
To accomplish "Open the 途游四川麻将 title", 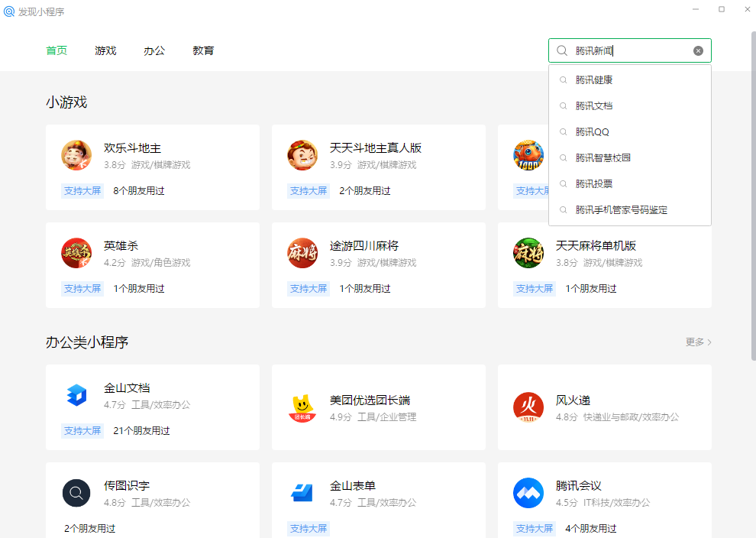I will [364, 245].
